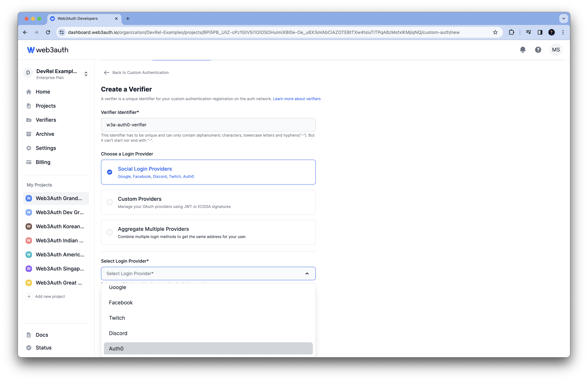588x381 pixels.
Task: Click the web3auth logo
Action: (x=48, y=50)
